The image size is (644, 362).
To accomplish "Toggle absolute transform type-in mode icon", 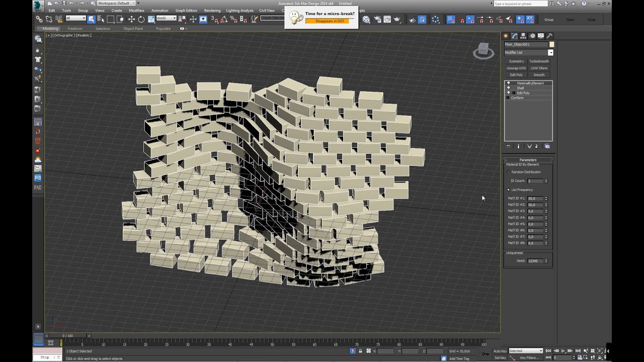I will point(369,351).
